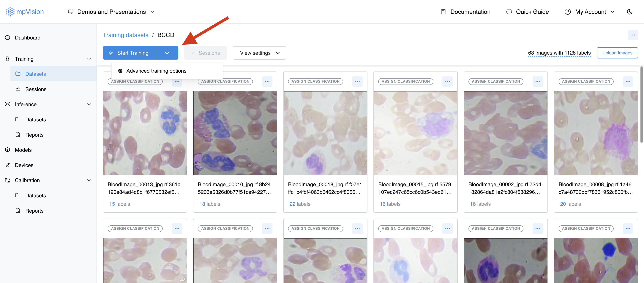Image resolution: width=644 pixels, height=283 pixels.
Task: Open the View settings dropdown
Action: [x=259, y=53]
